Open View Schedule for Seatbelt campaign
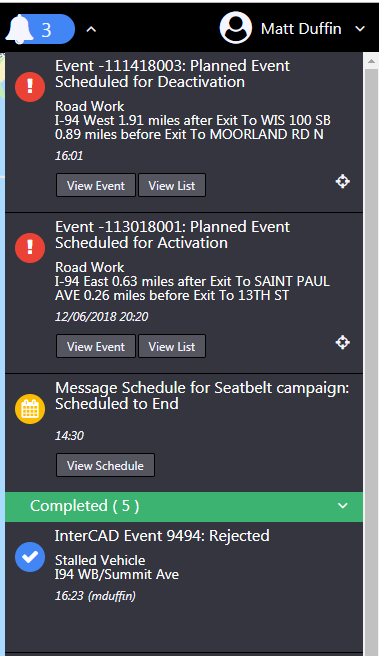The height and width of the screenshot is (656, 379). [x=105, y=465]
